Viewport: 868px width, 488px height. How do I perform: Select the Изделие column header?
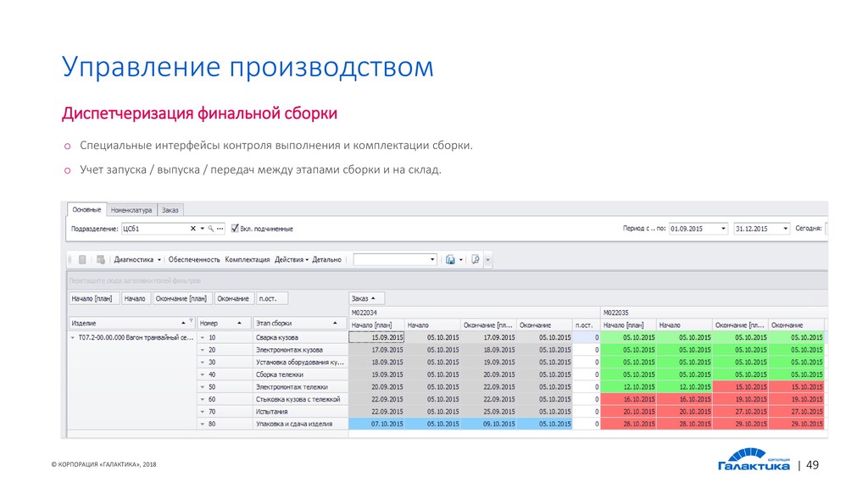click(131, 323)
